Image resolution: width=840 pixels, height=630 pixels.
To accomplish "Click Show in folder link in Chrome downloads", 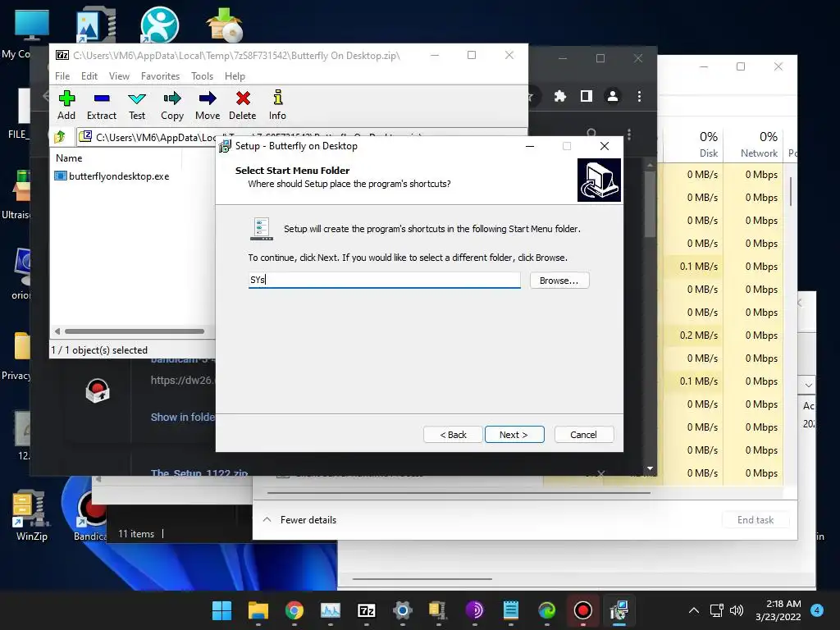I will click(183, 417).
